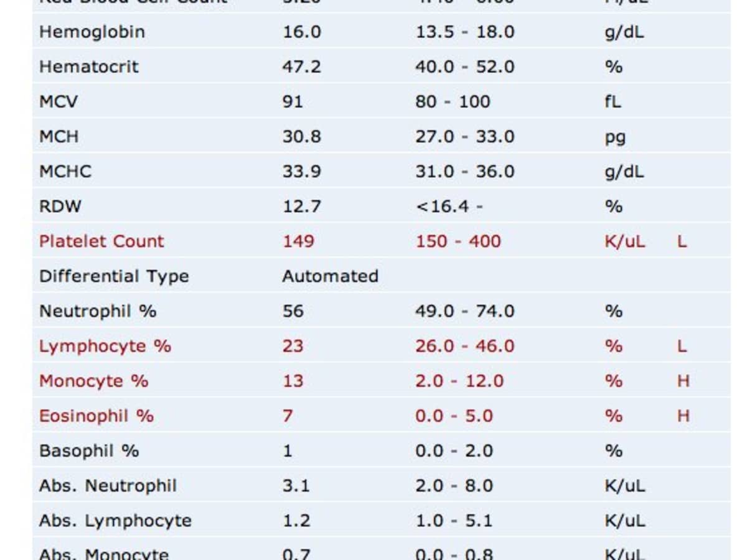Click the MCV reference range 80 - 100
This screenshot has height=560, width=747.
pyautogui.click(x=453, y=101)
